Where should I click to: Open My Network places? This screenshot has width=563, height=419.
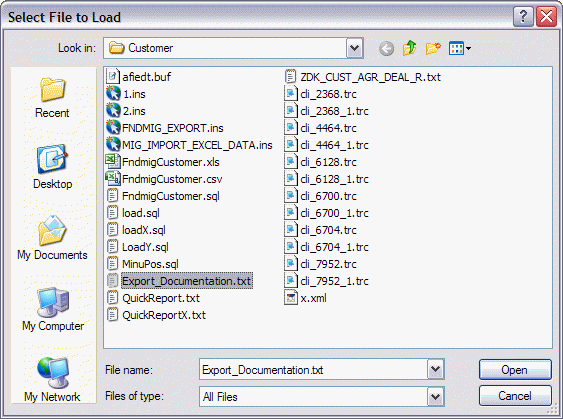coord(52,380)
